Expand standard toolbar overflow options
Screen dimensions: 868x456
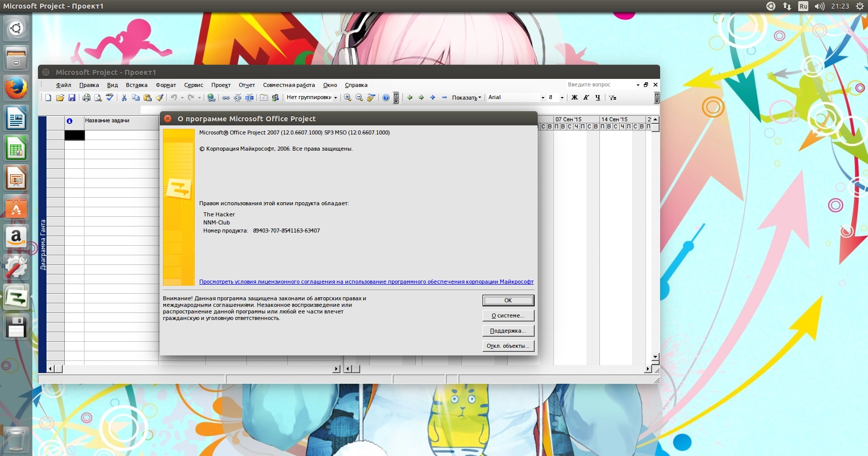click(396, 98)
